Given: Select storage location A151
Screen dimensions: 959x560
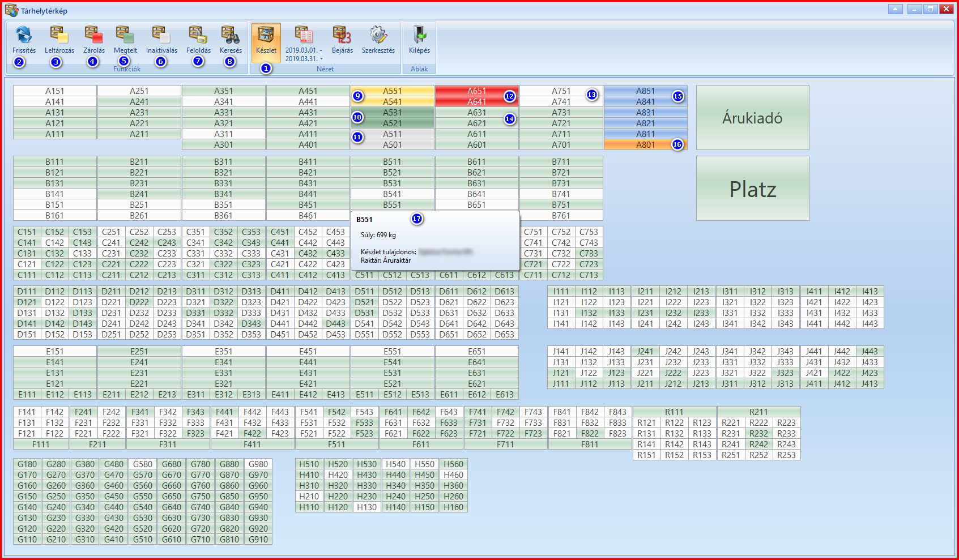Looking at the screenshot, I should (x=55, y=91).
